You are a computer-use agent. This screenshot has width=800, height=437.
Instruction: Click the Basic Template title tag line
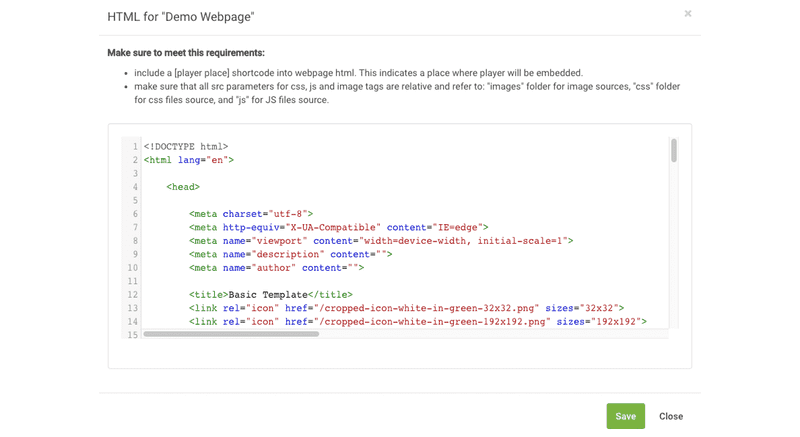[x=270, y=294]
